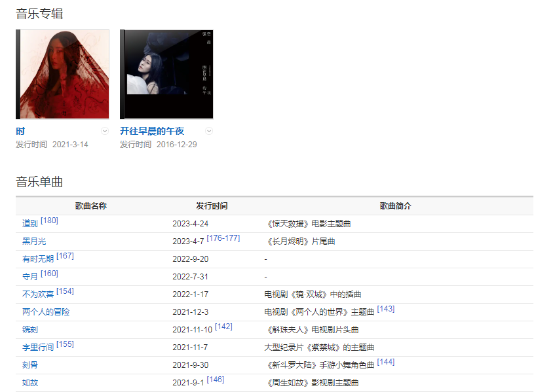This screenshot has width=536, height=392.
Task: Click reference [143] after 两个人的世界 theme song
Action: coord(385,309)
